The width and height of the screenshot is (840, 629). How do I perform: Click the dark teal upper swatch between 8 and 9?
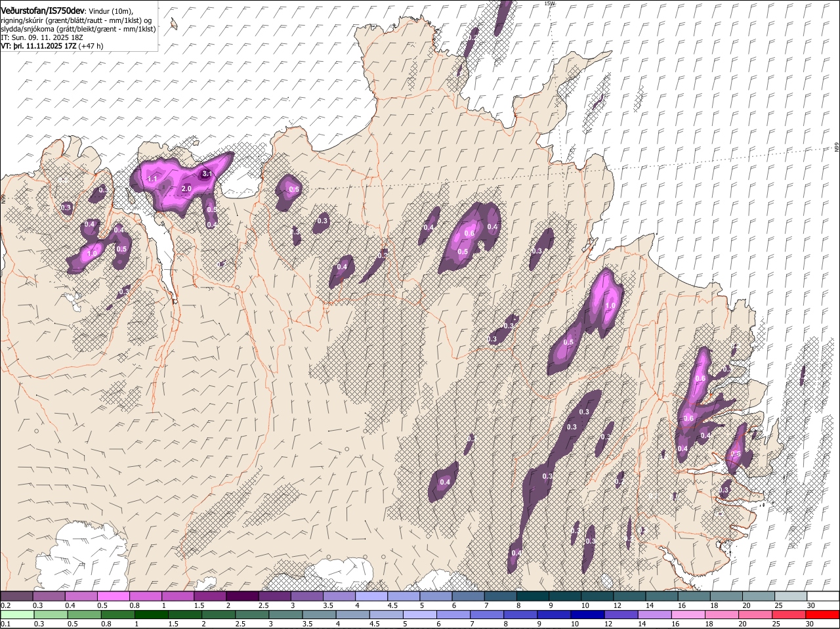(x=533, y=596)
